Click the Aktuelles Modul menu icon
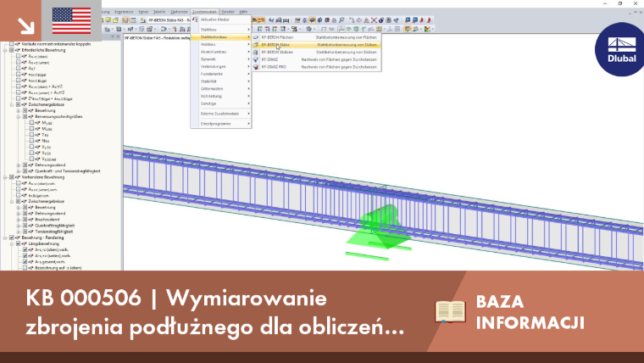 coord(196,20)
